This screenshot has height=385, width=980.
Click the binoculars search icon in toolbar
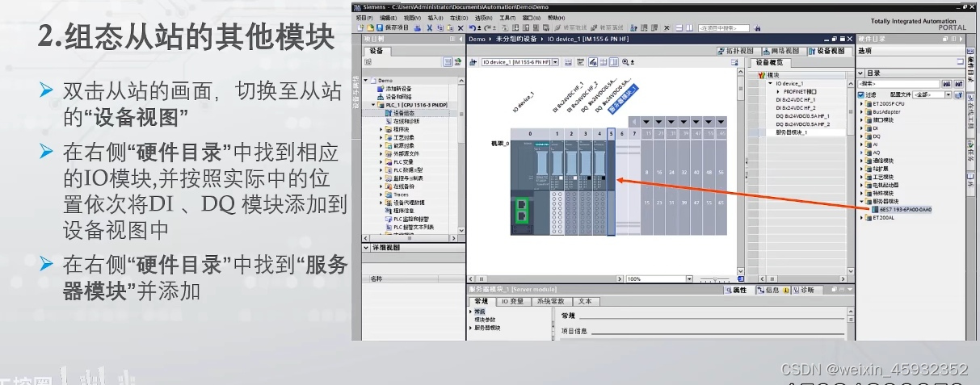click(759, 27)
